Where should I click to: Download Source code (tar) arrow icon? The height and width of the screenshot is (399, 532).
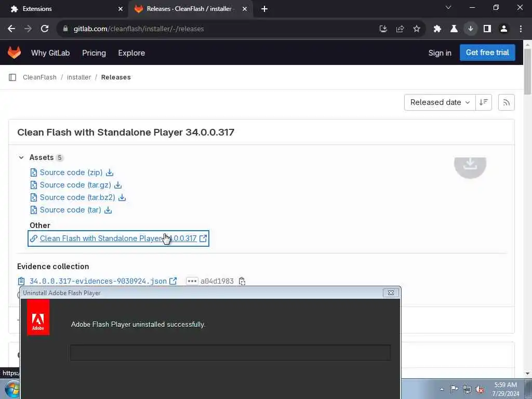108,210
